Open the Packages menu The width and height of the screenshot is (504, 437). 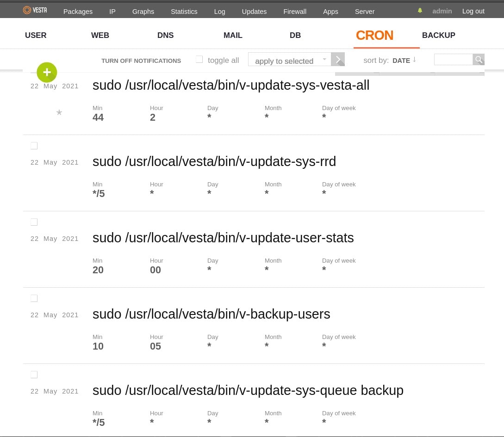click(78, 12)
